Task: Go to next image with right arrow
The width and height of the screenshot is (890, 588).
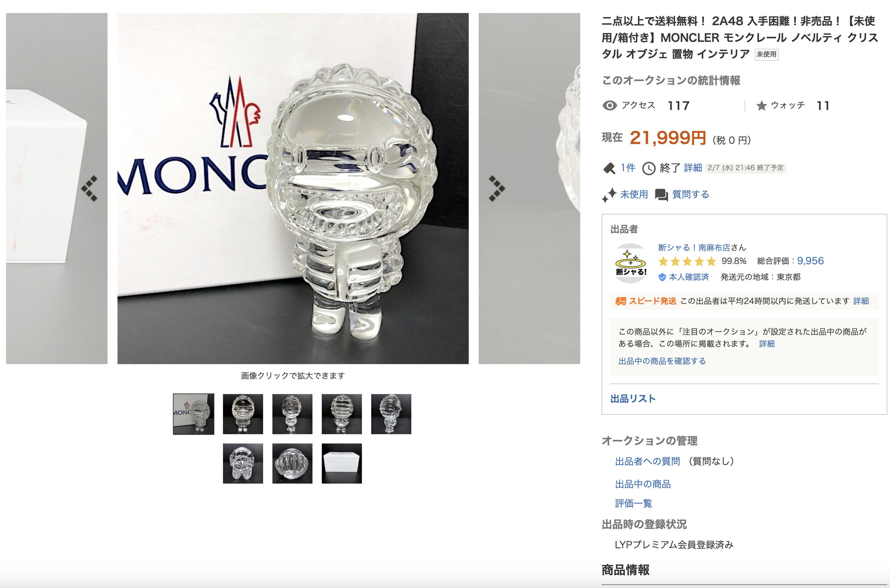Action: pos(497,188)
